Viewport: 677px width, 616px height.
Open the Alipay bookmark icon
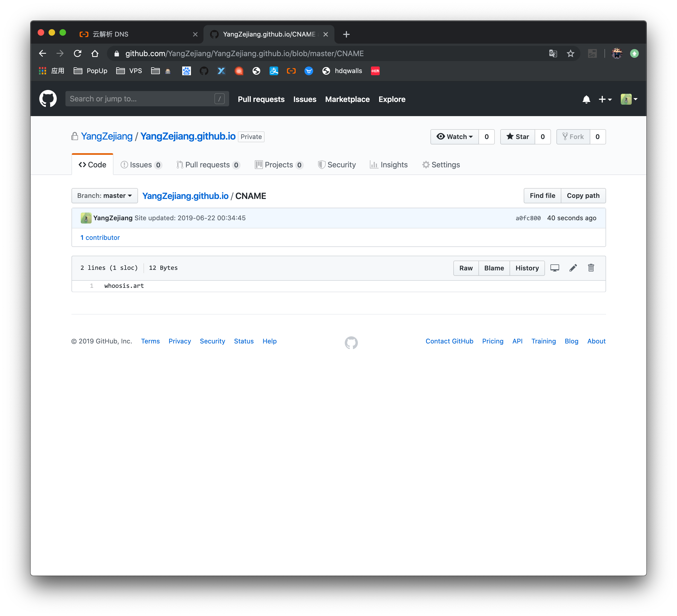[274, 71]
